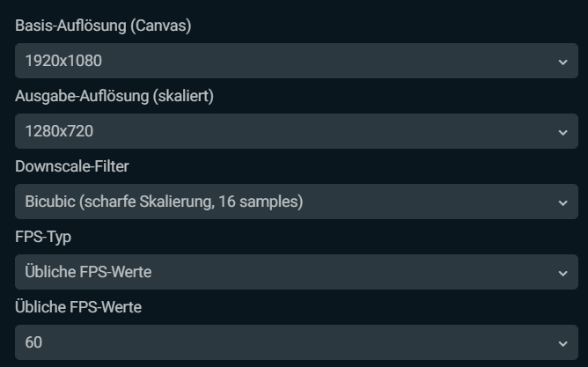This screenshot has width=588, height=367.
Task: Click the FPS-Typ label
Action: (44, 237)
